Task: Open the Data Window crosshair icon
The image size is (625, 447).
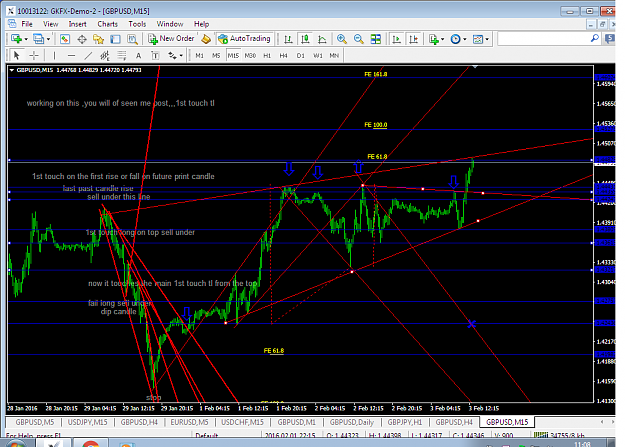Action: point(82,39)
